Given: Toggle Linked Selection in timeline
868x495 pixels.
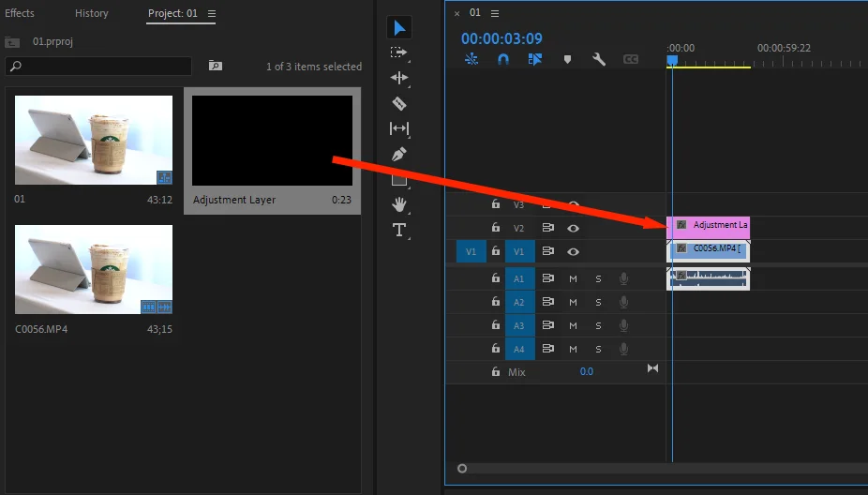Looking at the screenshot, I should click(534, 59).
